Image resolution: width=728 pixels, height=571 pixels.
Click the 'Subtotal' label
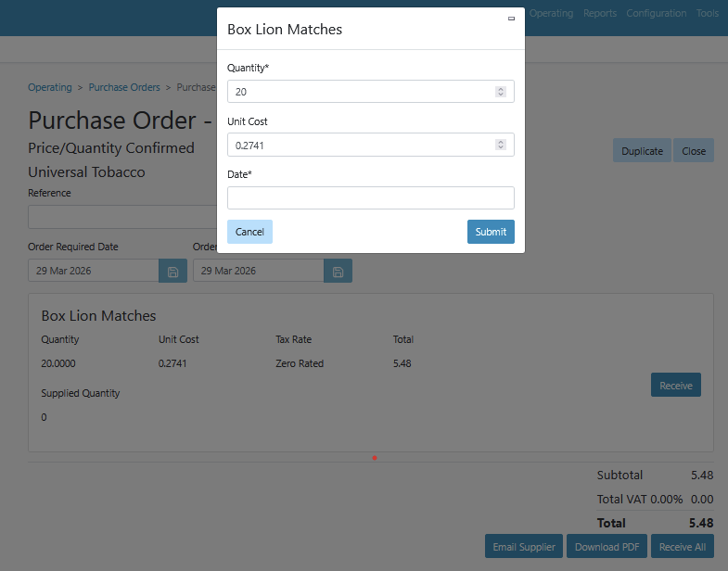(619, 475)
